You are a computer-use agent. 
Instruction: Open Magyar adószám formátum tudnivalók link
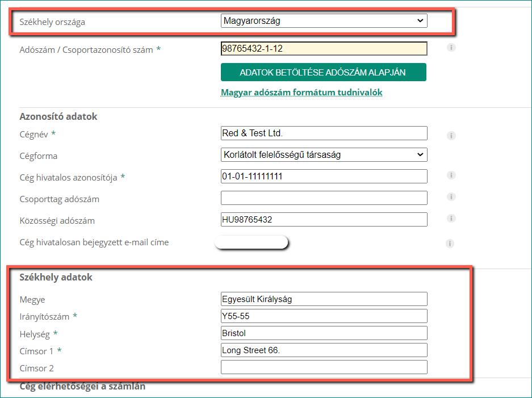(x=301, y=93)
